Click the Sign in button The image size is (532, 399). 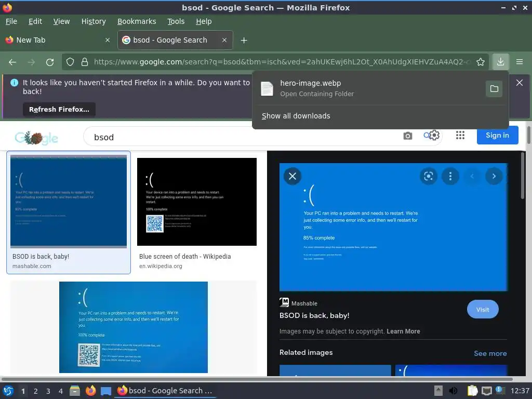tap(497, 136)
